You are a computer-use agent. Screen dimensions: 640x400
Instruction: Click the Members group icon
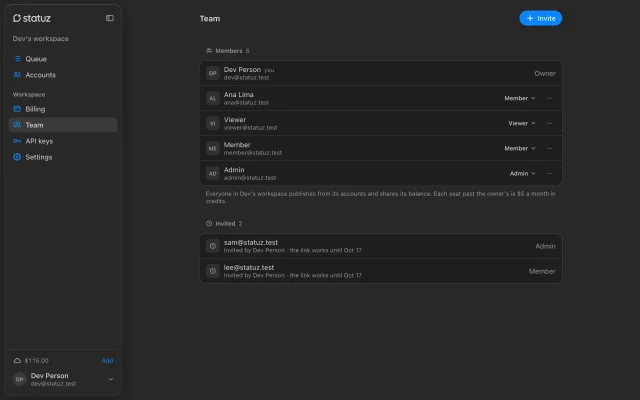pos(209,51)
